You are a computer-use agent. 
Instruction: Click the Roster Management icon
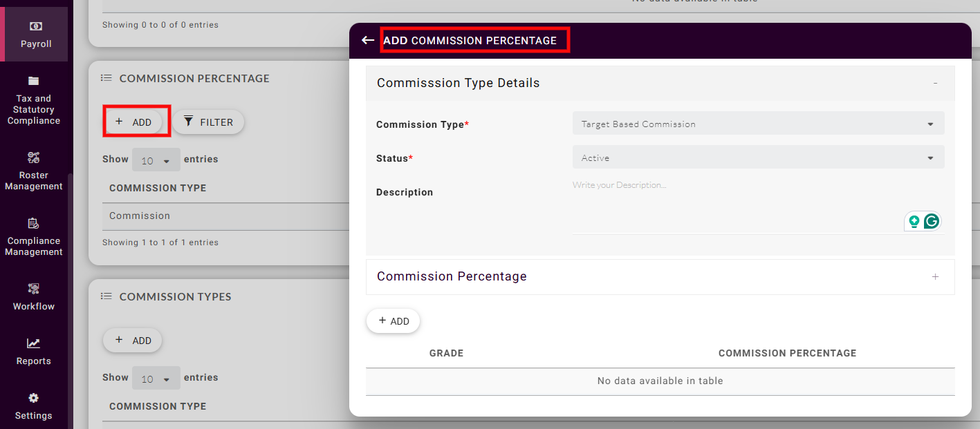pyautogui.click(x=33, y=158)
